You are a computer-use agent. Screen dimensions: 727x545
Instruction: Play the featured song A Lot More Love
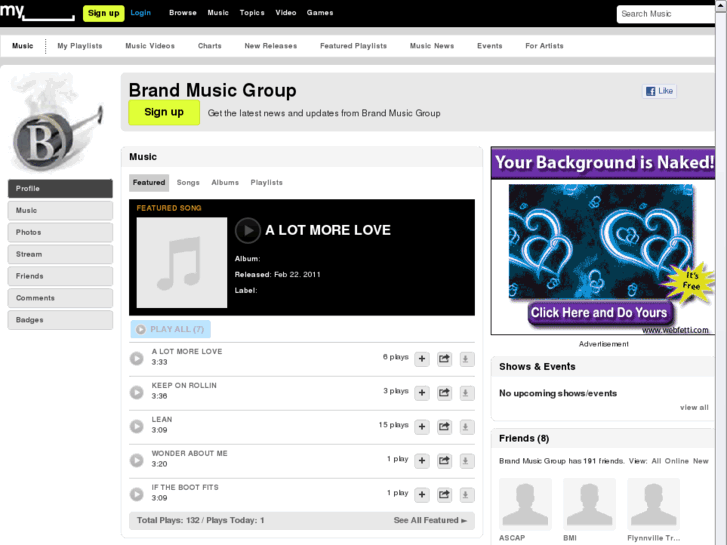[x=248, y=231]
